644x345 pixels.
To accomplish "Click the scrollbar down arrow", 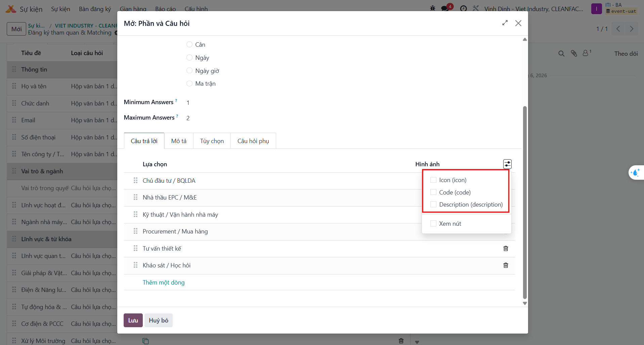I will pos(525,303).
